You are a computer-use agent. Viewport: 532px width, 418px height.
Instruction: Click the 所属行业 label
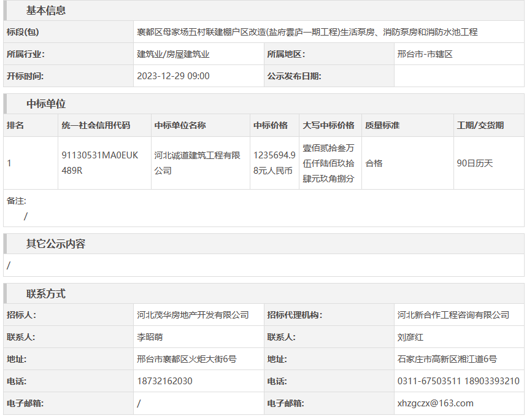pyautogui.click(x=26, y=54)
